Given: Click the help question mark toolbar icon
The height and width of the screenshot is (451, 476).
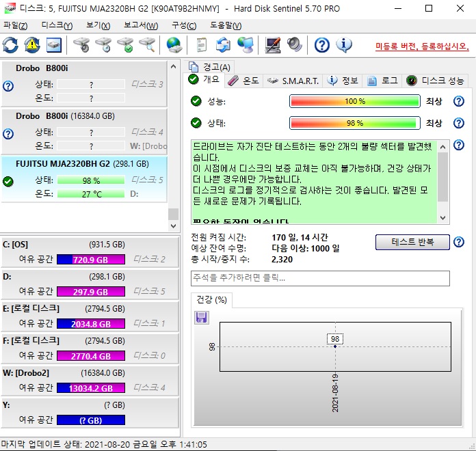Looking at the screenshot, I should pos(322,45).
